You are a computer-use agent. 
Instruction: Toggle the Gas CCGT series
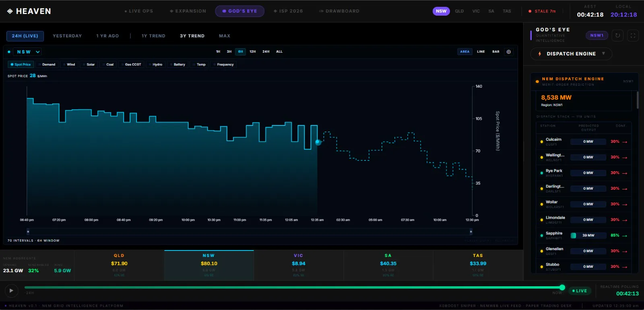tap(131, 64)
